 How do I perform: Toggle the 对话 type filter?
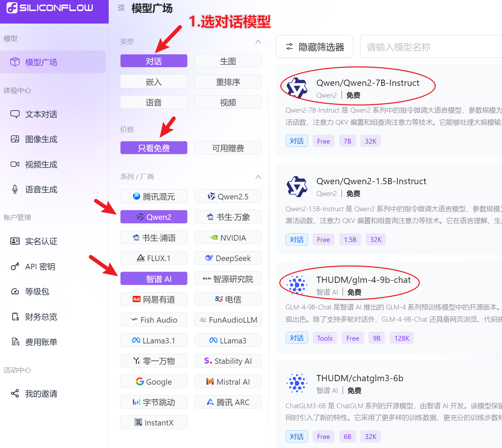(x=154, y=61)
